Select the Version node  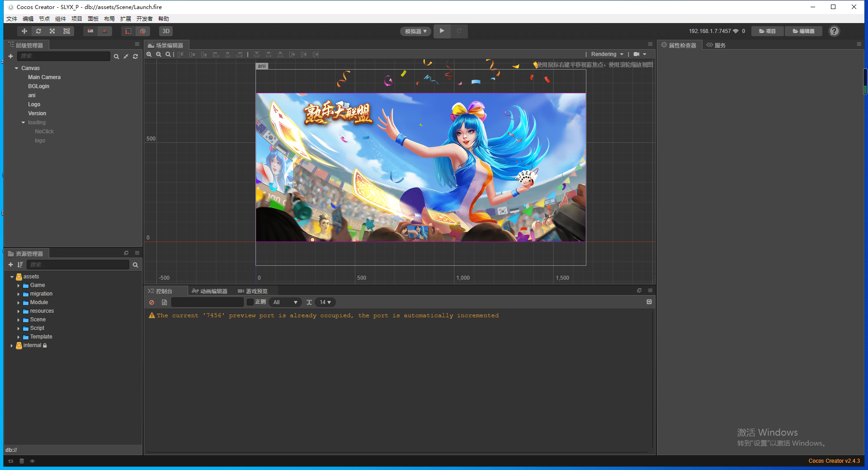(x=37, y=113)
